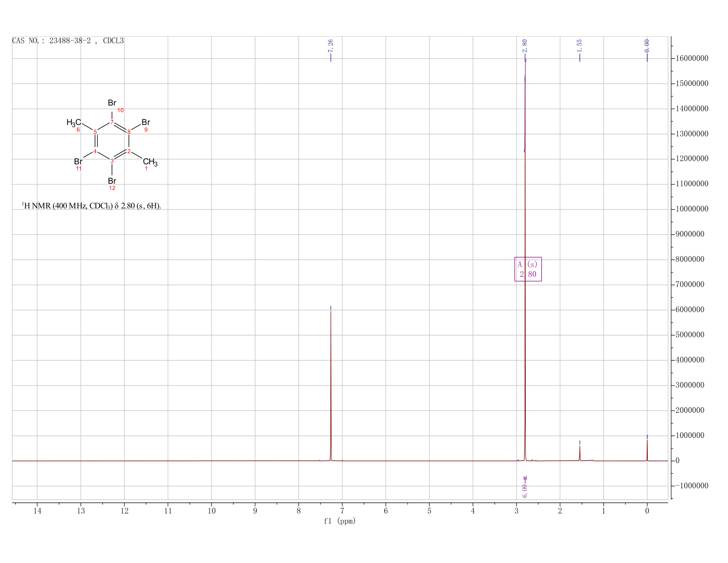Viewport: 728px width, 563px height.
Task: Click the f1 (ppm) axis title
Action: pyautogui.click(x=339, y=521)
